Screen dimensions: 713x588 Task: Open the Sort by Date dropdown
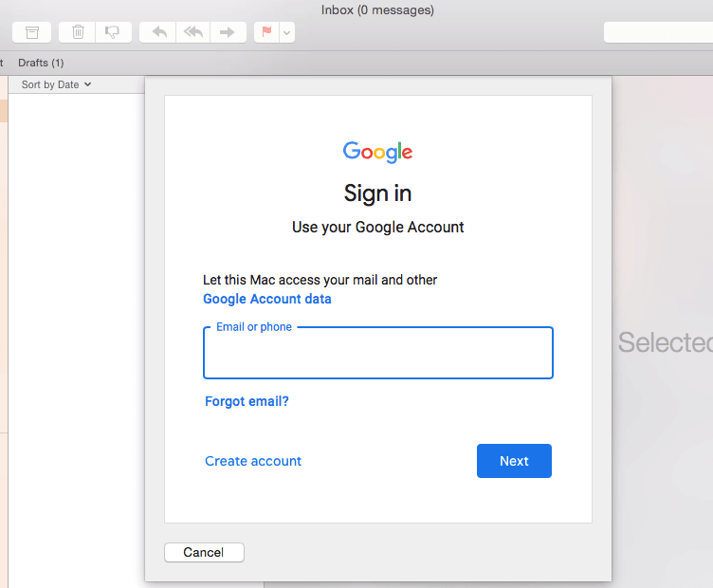tap(56, 84)
